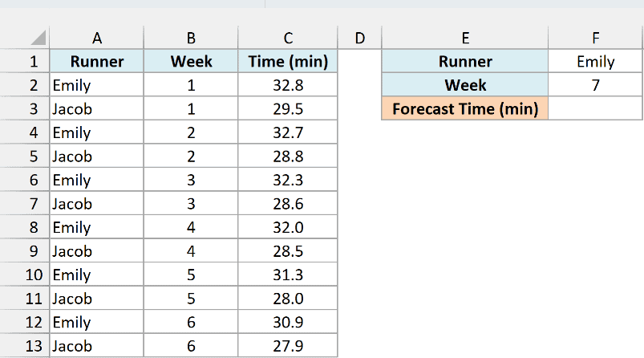Click the time value 27.9
Viewport: 644px width, 358px height.
click(288, 346)
